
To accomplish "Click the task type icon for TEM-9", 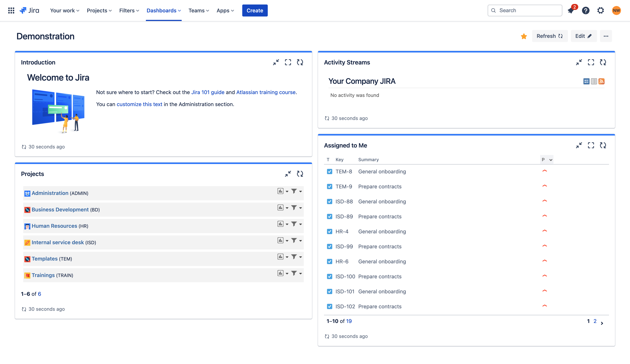I will pos(329,186).
